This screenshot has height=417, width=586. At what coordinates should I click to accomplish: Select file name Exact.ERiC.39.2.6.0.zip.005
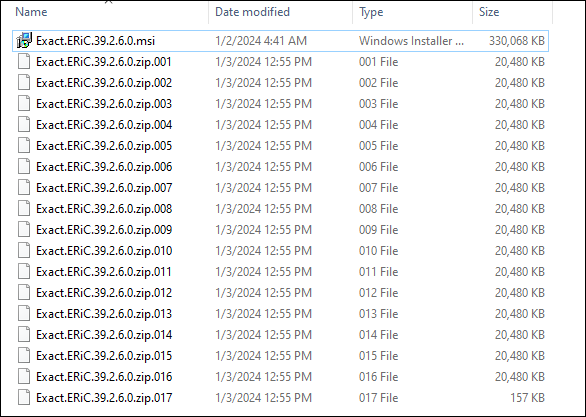pos(104,146)
